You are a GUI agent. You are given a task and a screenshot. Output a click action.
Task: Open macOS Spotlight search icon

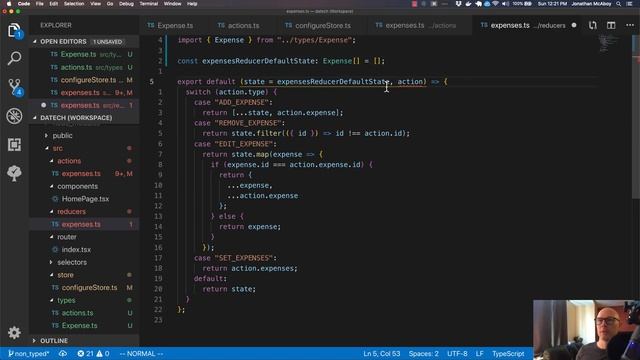coord(619,4)
